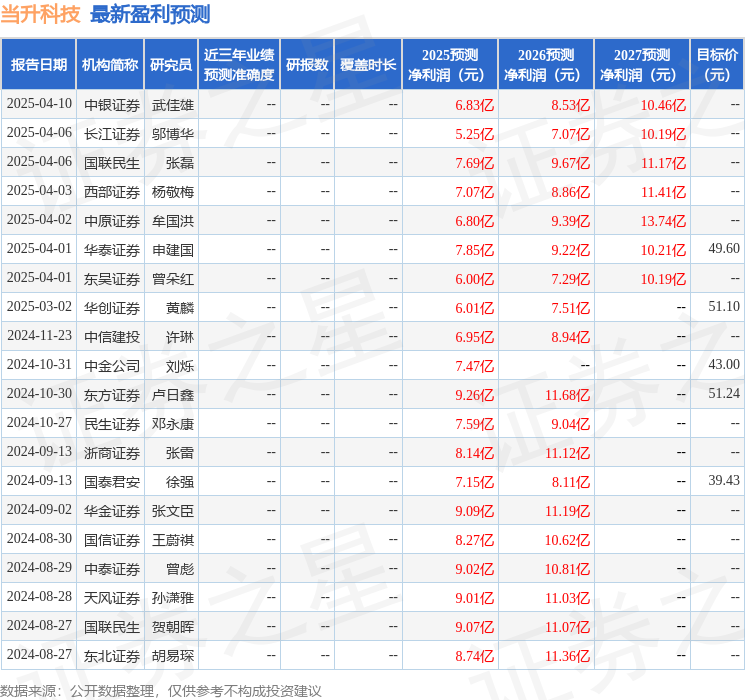Click the 数据来源 footer note
The width and height of the screenshot is (745, 700).
coord(161,690)
